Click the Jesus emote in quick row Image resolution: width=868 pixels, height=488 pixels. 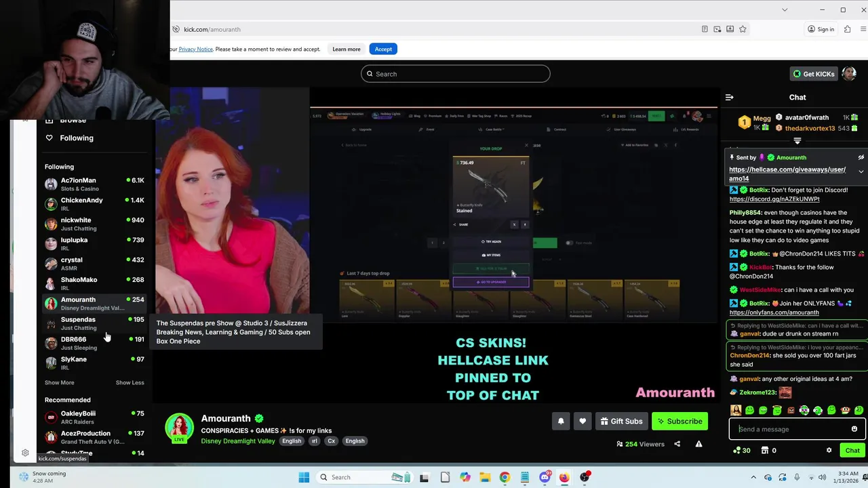coord(736,410)
